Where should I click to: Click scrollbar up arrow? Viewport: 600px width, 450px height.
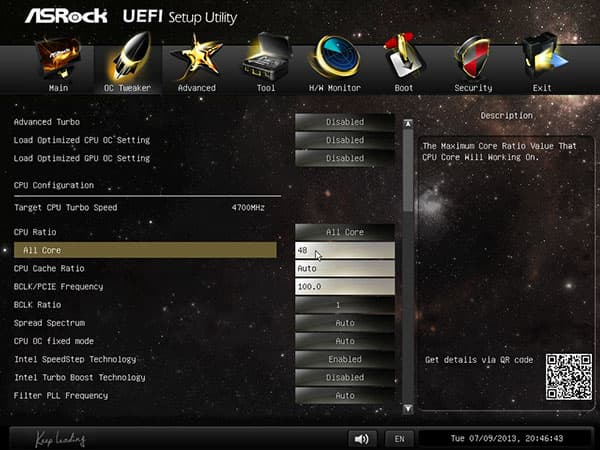point(408,124)
